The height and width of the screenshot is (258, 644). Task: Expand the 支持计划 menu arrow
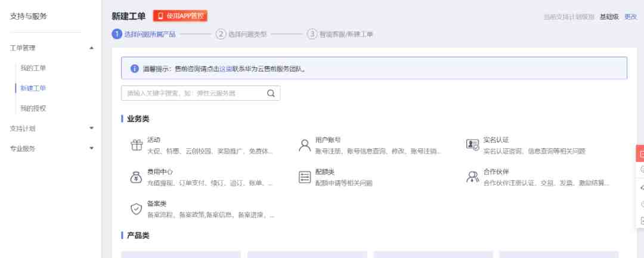[92, 128]
